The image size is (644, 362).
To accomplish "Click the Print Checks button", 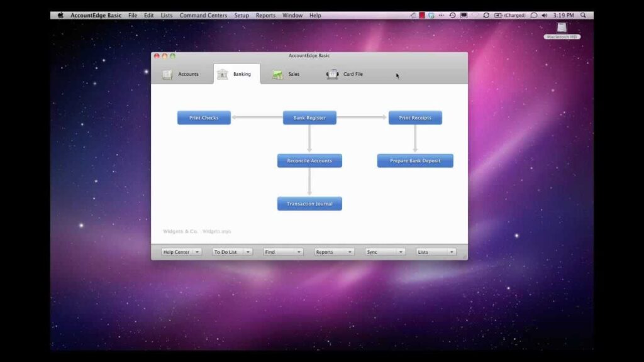I will (x=204, y=118).
